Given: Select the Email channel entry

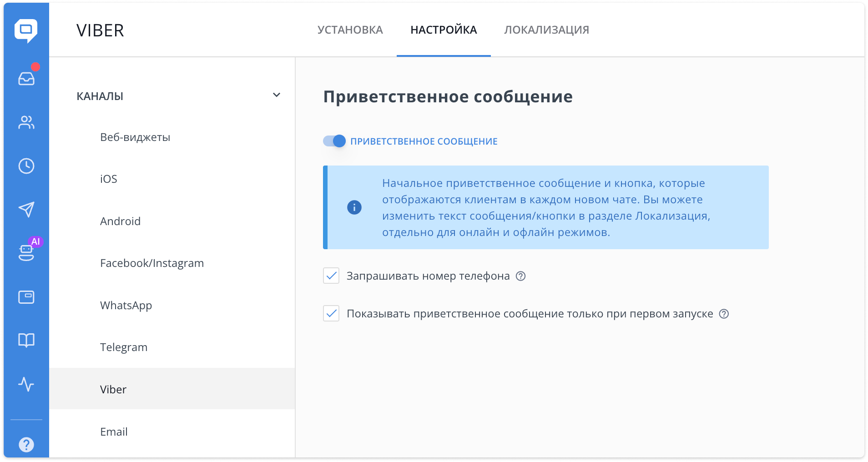Looking at the screenshot, I should [x=114, y=432].
